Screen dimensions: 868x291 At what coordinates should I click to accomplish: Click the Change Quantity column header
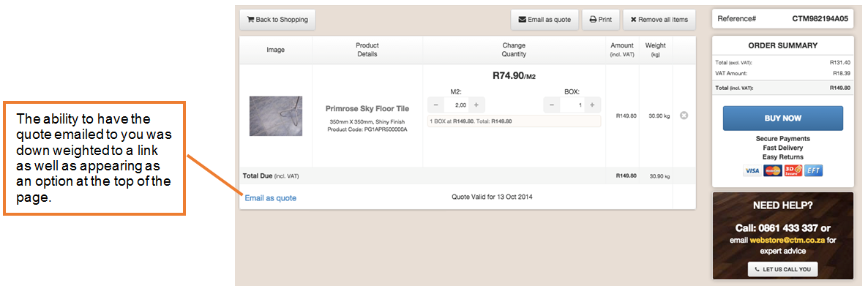(x=514, y=50)
